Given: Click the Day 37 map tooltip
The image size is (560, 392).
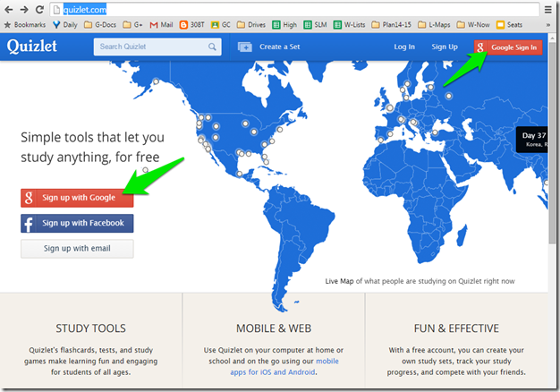Looking at the screenshot, I should click(531, 140).
